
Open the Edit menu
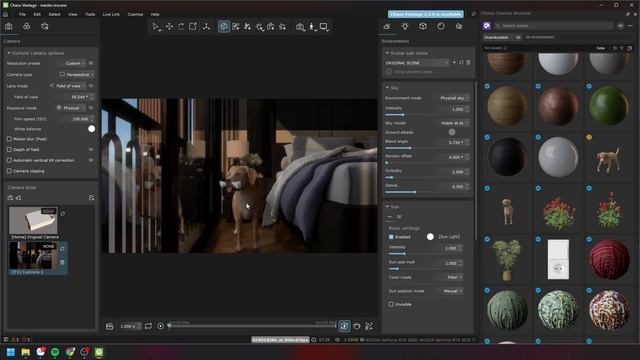[x=37, y=14]
